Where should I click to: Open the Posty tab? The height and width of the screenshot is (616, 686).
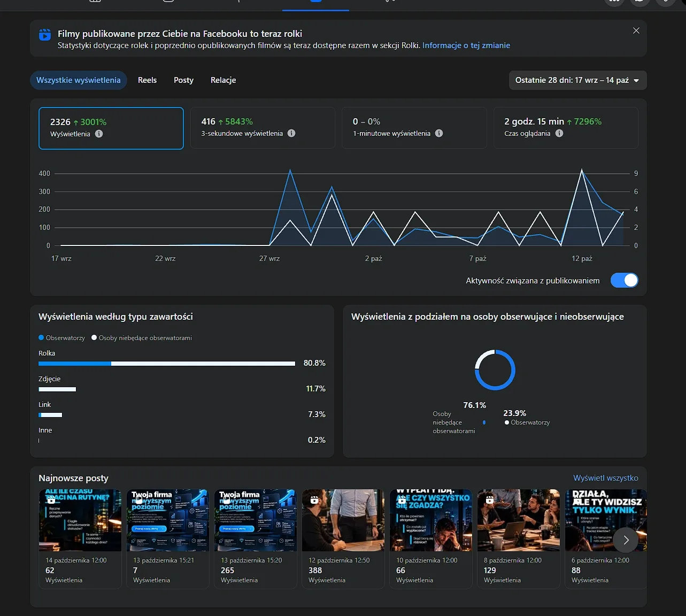tap(183, 80)
